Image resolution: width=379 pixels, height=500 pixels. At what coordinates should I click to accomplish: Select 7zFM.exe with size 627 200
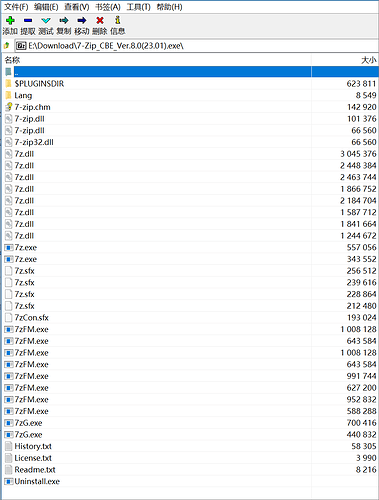(x=191, y=388)
